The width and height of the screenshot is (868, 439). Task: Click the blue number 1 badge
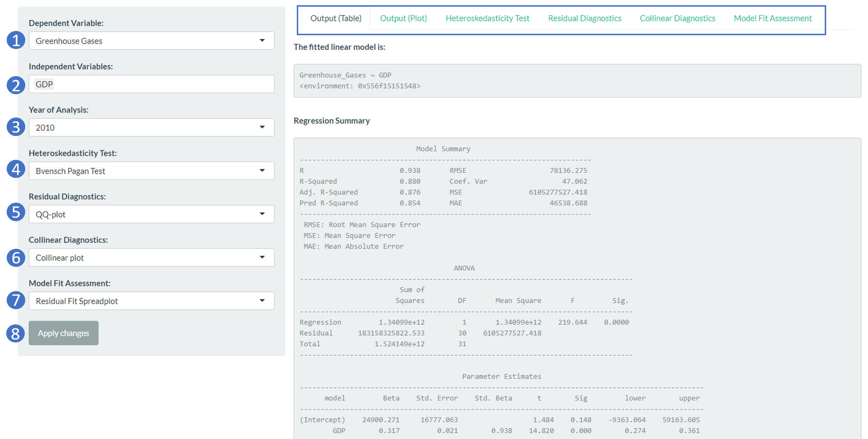pyautogui.click(x=16, y=40)
